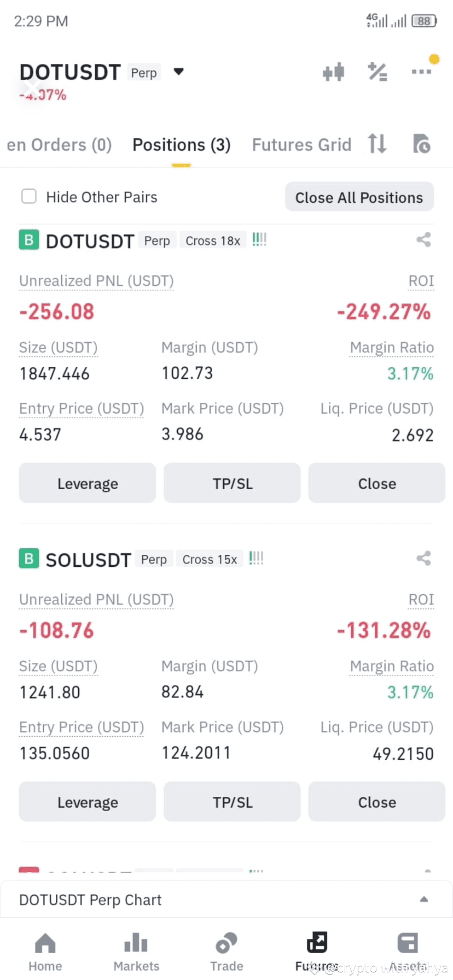Open Markets in bottom navigation
This screenshot has width=453, height=980.
[x=136, y=952]
